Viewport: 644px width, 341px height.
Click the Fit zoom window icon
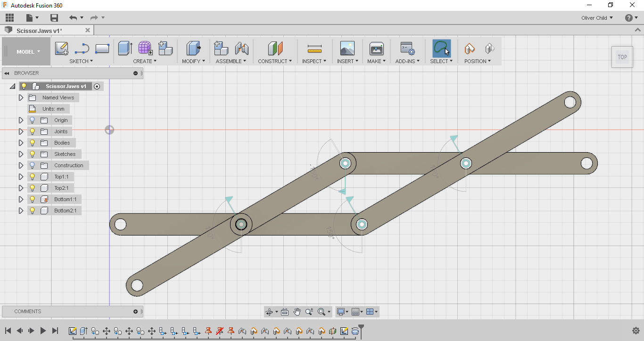pyautogui.click(x=322, y=312)
